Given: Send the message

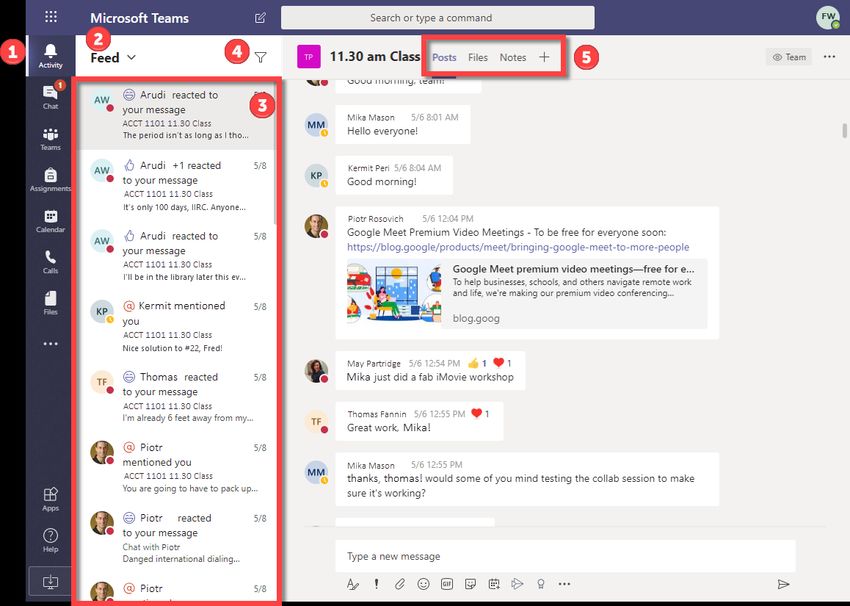Looking at the screenshot, I should click(x=783, y=584).
